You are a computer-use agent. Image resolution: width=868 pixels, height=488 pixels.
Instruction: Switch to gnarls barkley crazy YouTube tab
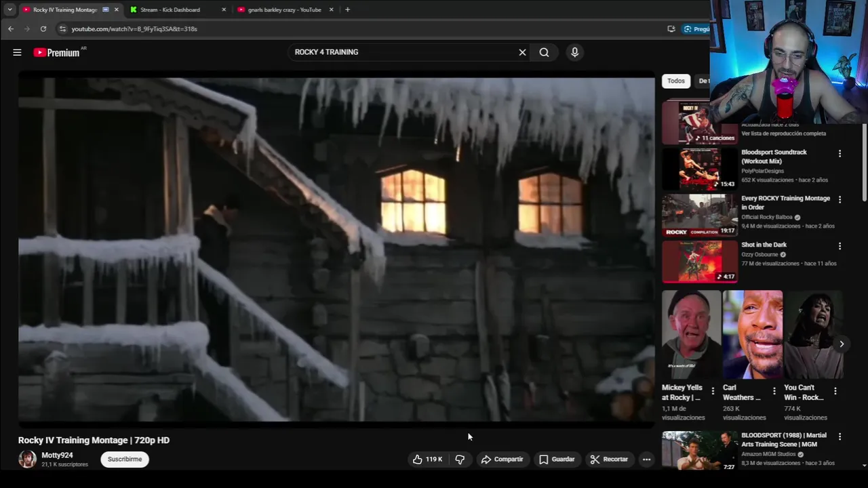(x=285, y=9)
